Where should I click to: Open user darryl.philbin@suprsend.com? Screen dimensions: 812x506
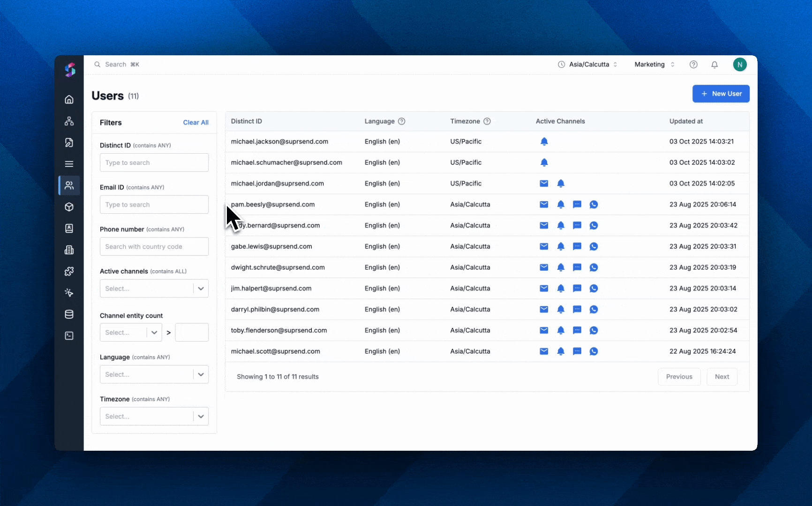275,310
